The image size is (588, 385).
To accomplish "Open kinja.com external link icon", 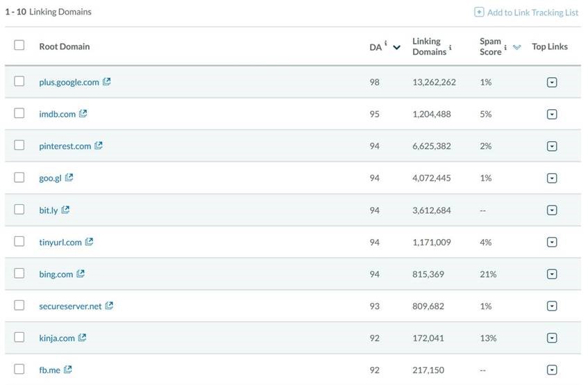I will (x=82, y=337).
